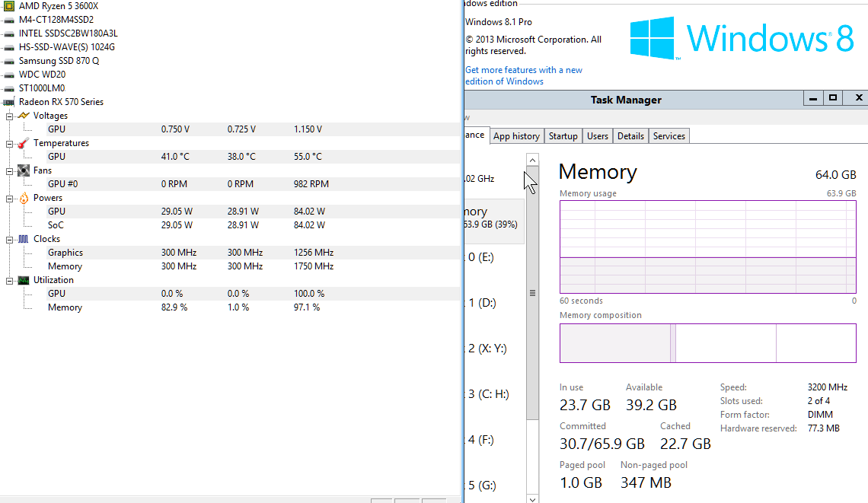The image size is (868, 503).
Task: Click the 'Windows 8.1 Pro' edition text
Action: [499, 22]
